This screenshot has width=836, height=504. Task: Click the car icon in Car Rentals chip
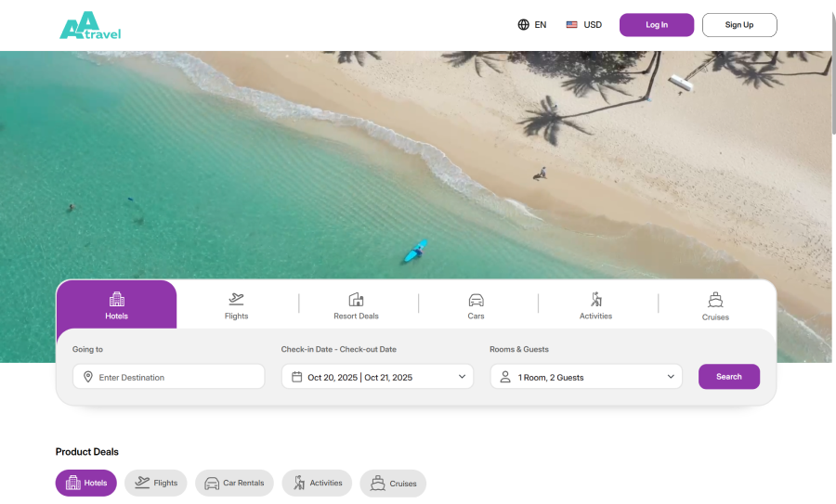tap(212, 484)
